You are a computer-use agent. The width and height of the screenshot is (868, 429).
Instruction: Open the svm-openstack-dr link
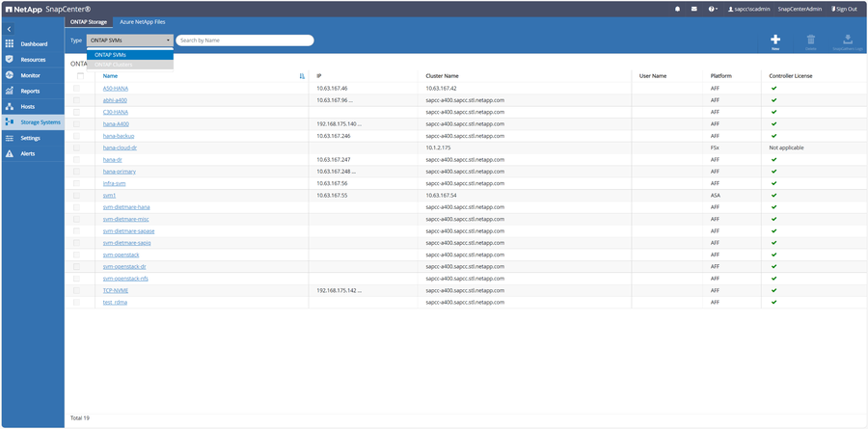coord(124,266)
